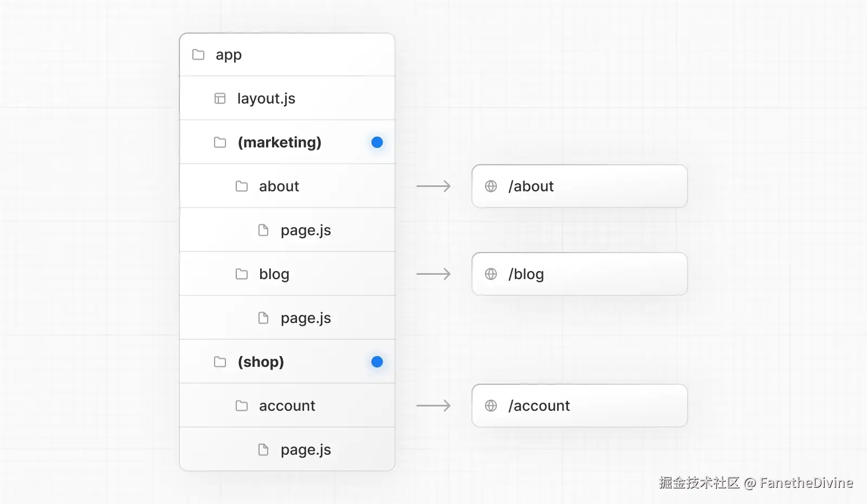This screenshot has width=867, height=504.
Task: Click the app folder icon
Action: (x=198, y=55)
